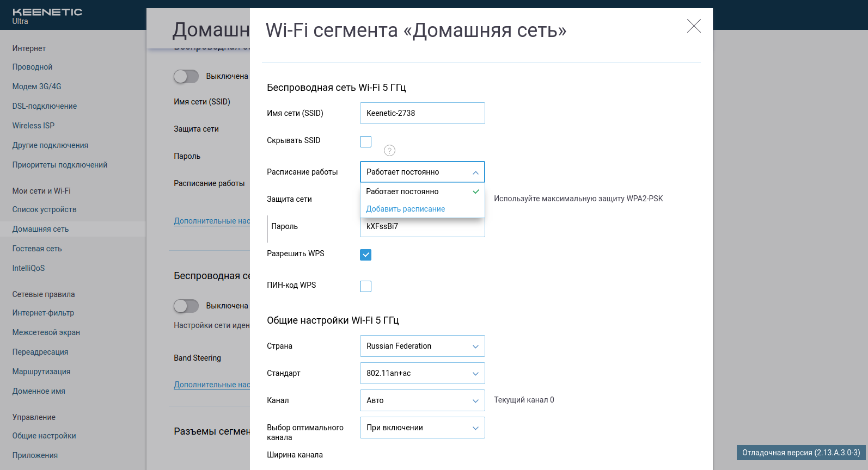Viewport: 868px width, 470px height.
Task: Enable the WPS PIN code checkbox
Action: pyautogui.click(x=366, y=286)
